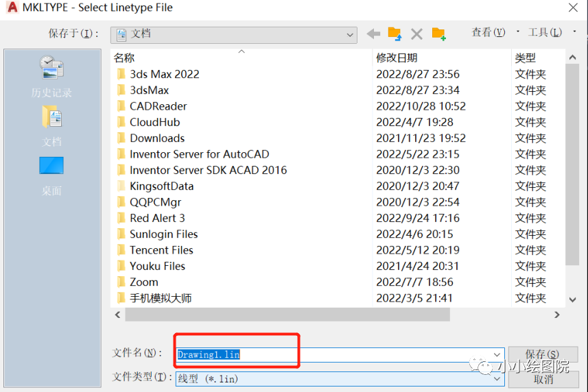Image resolution: width=588 pixels, height=392 pixels.
Task: Click the 保存(S) save button
Action: [x=543, y=354]
